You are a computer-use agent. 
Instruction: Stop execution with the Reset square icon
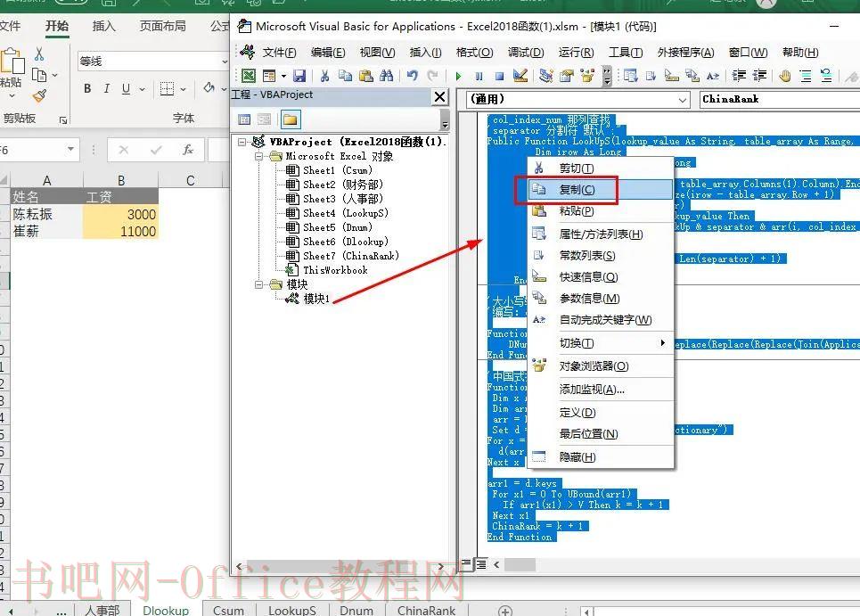[x=499, y=76]
